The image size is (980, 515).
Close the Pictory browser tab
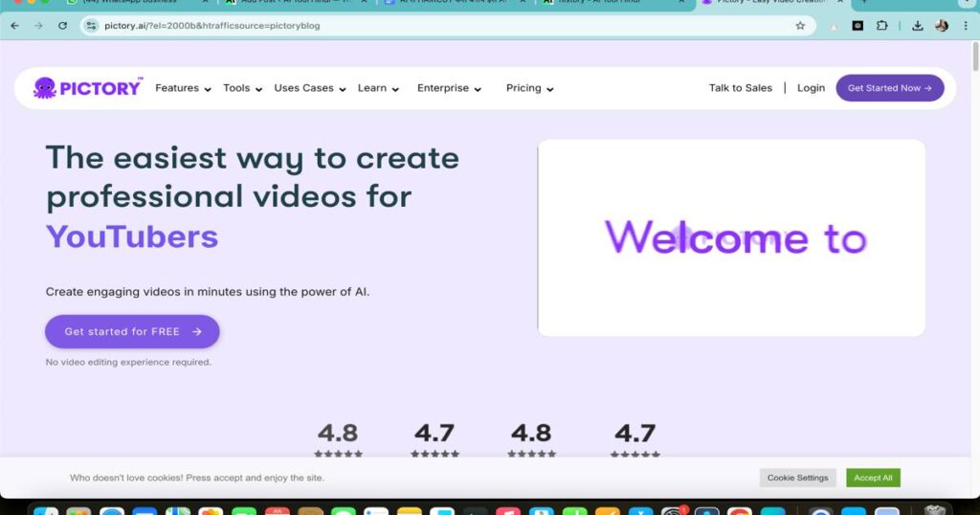[840, 3]
